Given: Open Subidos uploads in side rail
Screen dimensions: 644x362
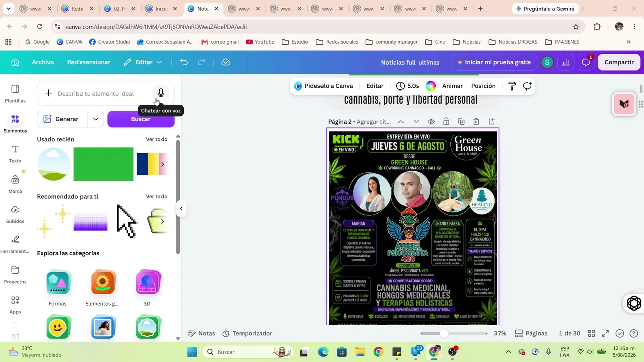Looking at the screenshot, I should (x=15, y=214).
